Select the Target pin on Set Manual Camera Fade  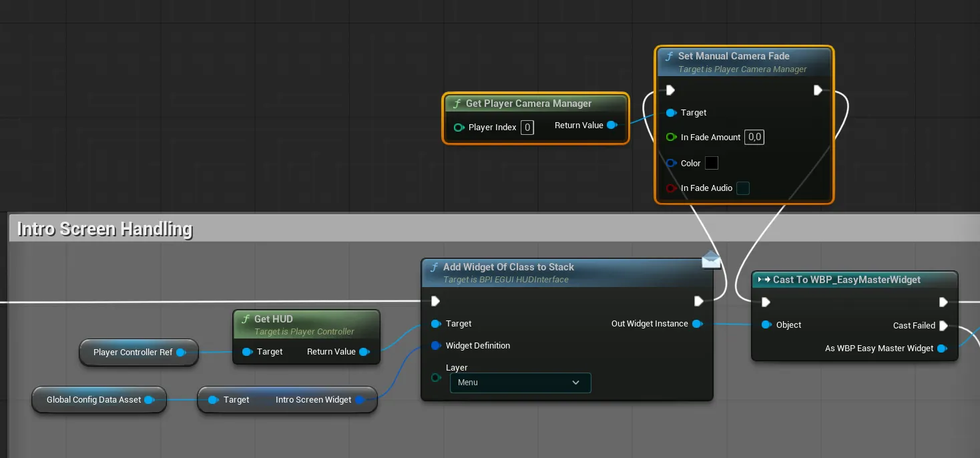click(x=671, y=113)
